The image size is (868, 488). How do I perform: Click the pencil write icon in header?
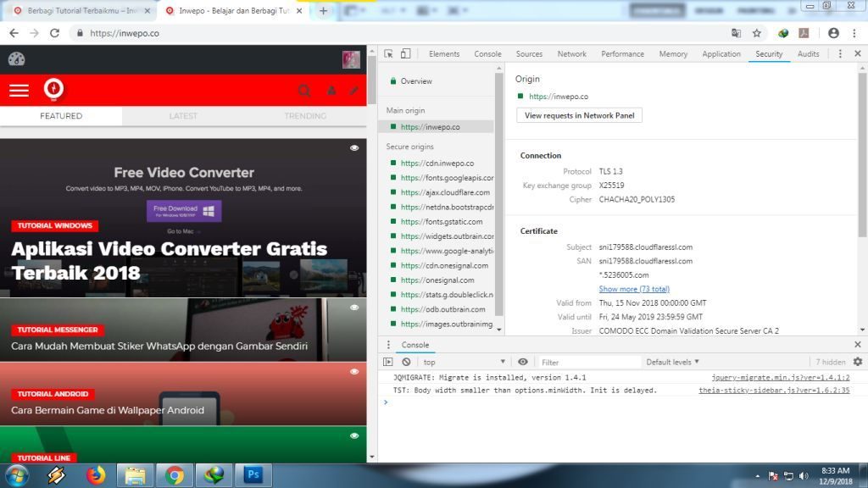click(353, 90)
